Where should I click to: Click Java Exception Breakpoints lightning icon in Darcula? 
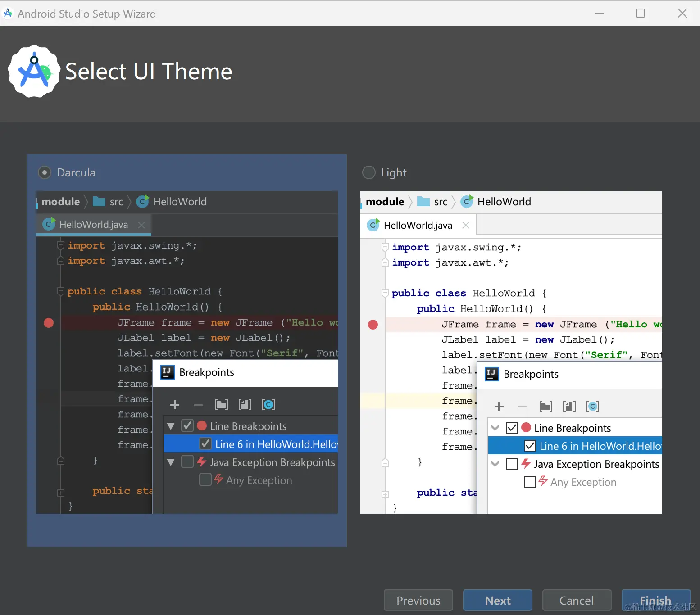click(202, 461)
